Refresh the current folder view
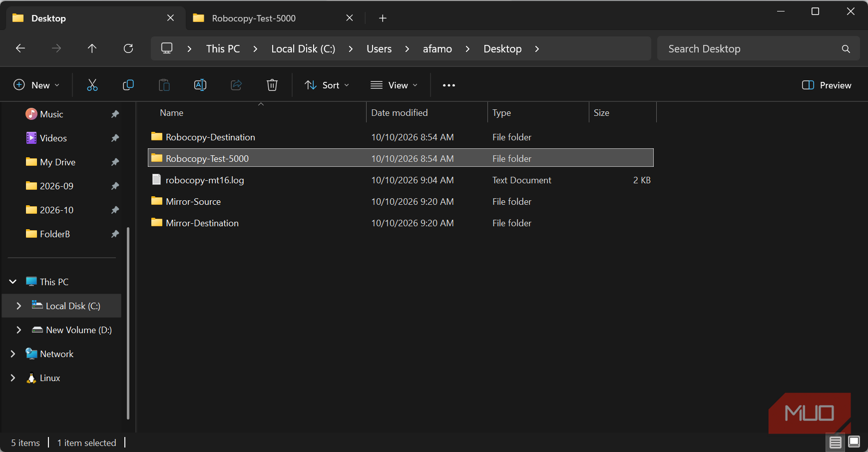The width and height of the screenshot is (868, 452). 128,48
